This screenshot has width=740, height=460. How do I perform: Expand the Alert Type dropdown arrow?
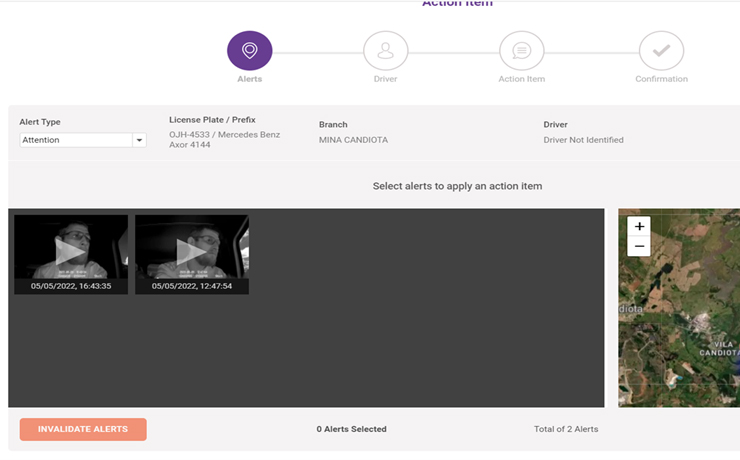[x=139, y=141]
